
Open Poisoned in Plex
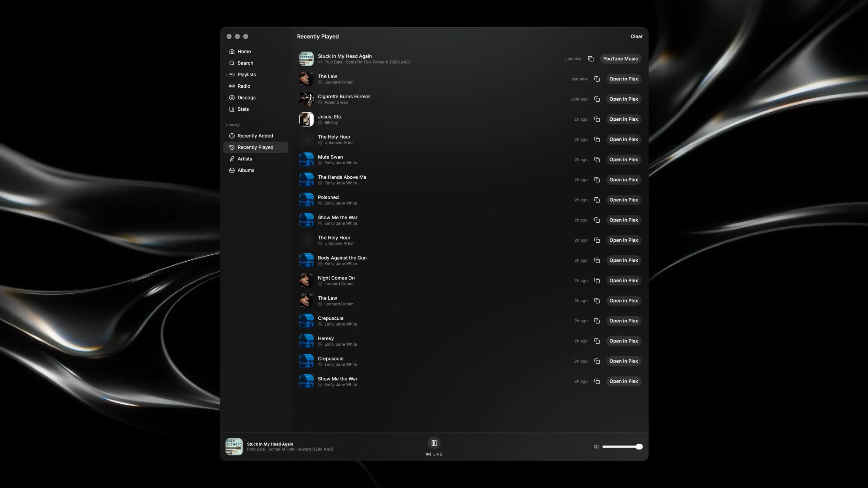coord(623,200)
